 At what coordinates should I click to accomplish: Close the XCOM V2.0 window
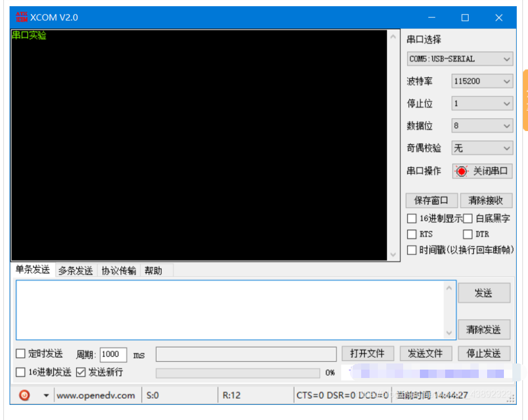(x=499, y=17)
